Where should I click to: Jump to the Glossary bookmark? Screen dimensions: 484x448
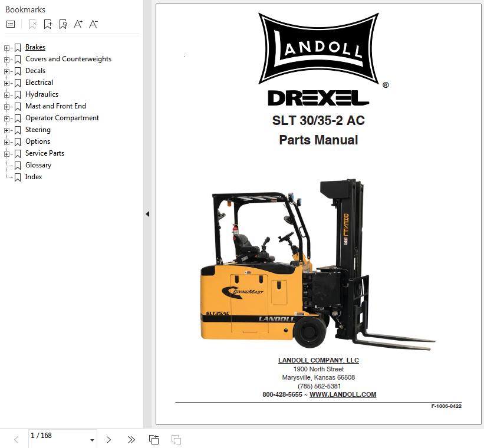38,165
